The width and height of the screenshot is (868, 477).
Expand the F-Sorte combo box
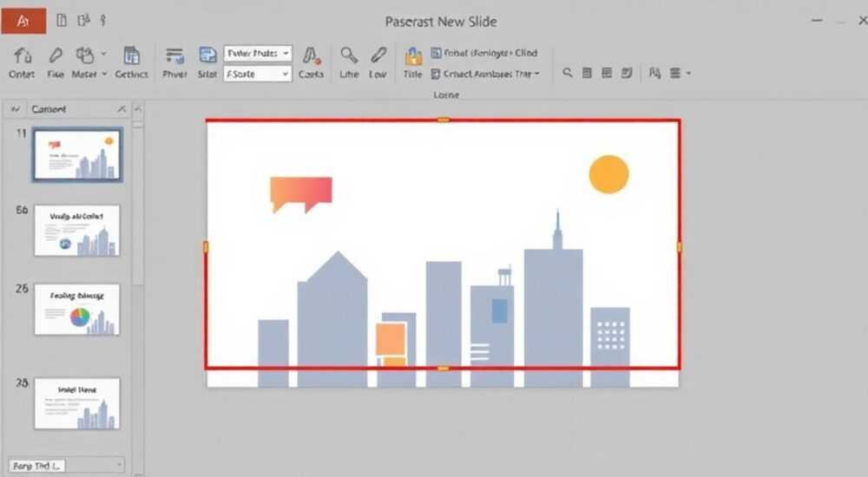(258, 74)
